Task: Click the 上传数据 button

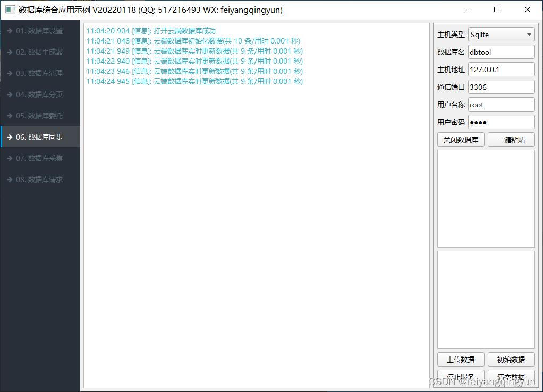Action: (x=461, y=360)
